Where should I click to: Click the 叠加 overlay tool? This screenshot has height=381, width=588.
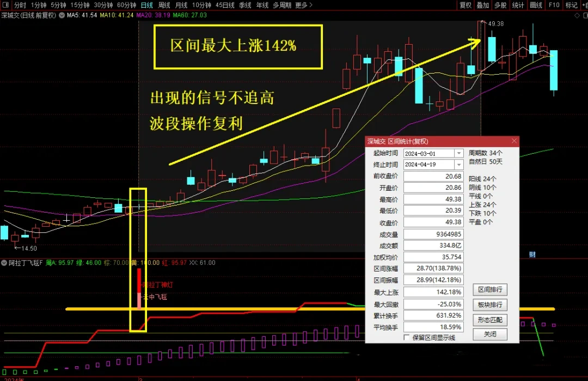(483, 5)
